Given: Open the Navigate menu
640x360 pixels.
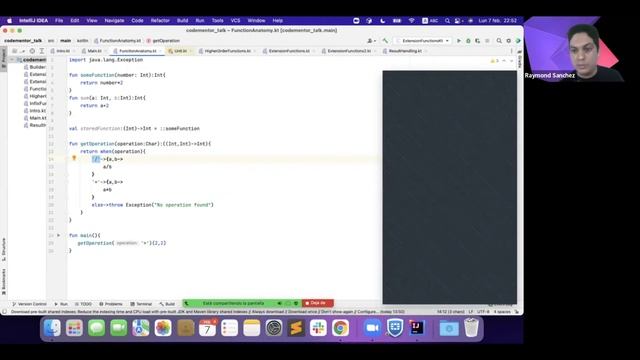Looking at the screenshot, I should (114, 20).
